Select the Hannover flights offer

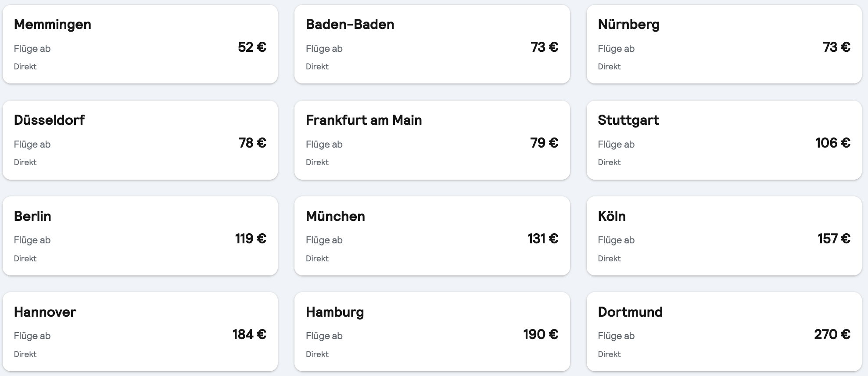pyautogui.click(x=140, y=332)
